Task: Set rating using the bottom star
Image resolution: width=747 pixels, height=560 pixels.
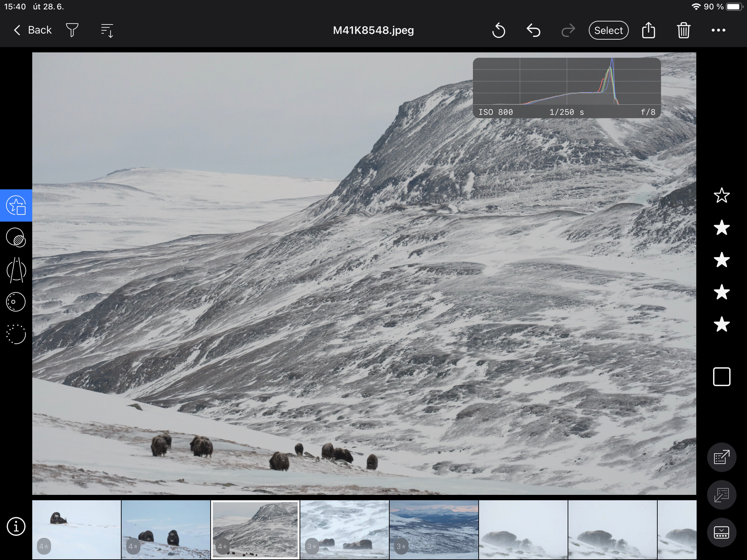Action: click(x=722, y=324)
